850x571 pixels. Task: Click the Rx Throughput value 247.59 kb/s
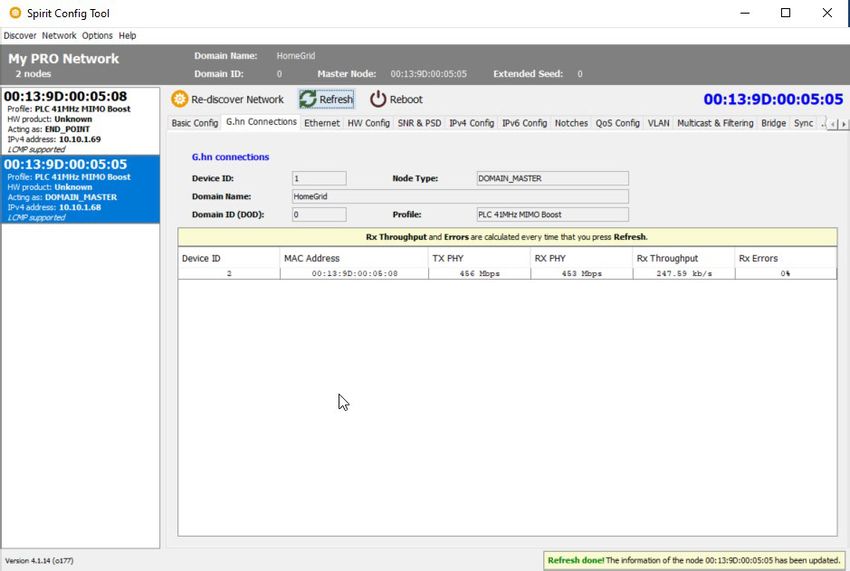coord(684,274)
